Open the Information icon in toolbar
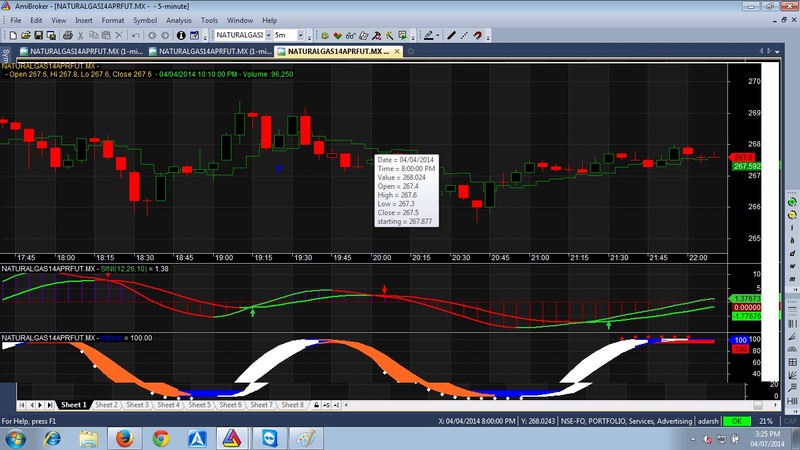The image size is (800, 450). point(181,35)
